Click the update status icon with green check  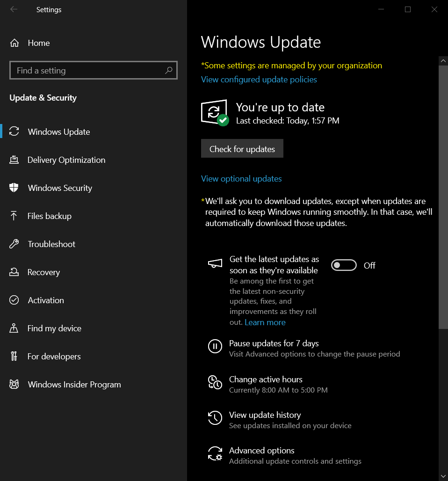tap(215, 113)
